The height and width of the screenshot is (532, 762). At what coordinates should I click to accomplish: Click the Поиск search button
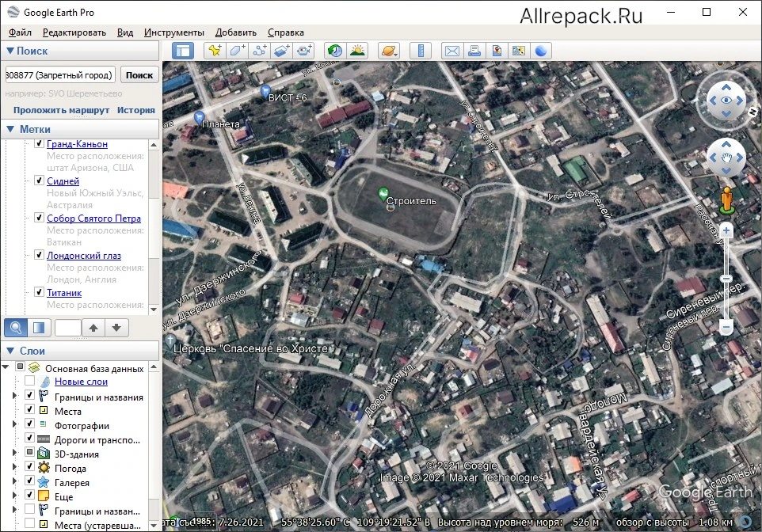pos(139,75)
